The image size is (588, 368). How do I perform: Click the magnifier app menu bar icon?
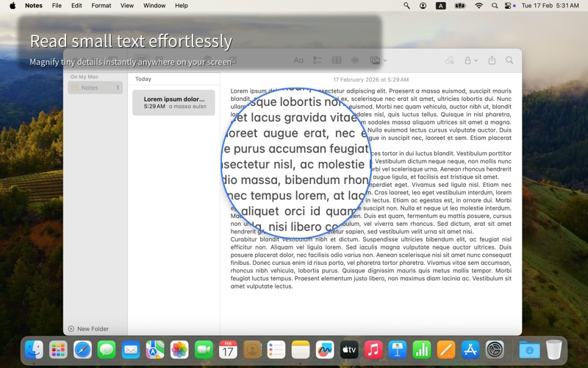point(406,6)
